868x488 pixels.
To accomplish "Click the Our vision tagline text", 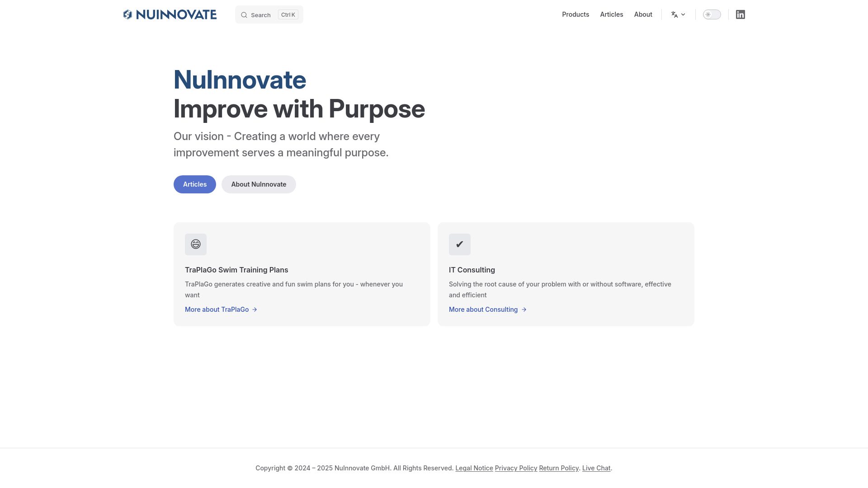I will click(x=281, y=145).
